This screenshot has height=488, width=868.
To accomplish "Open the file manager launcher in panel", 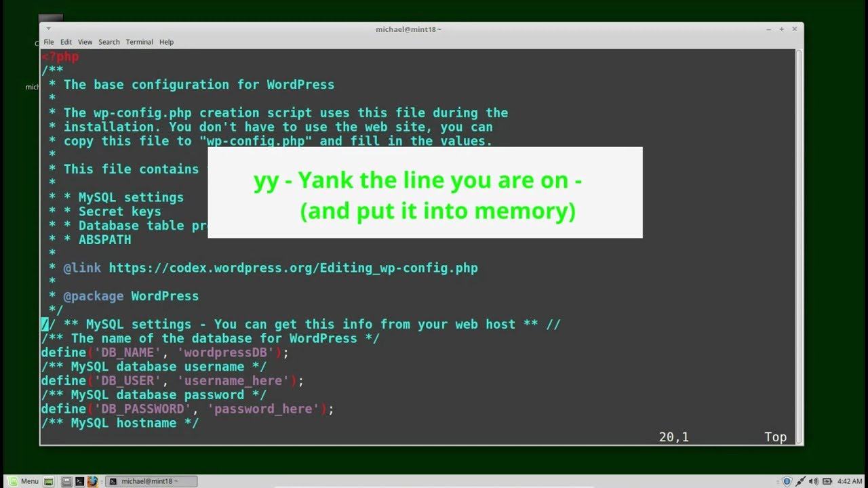I will [x=66, y=481].
